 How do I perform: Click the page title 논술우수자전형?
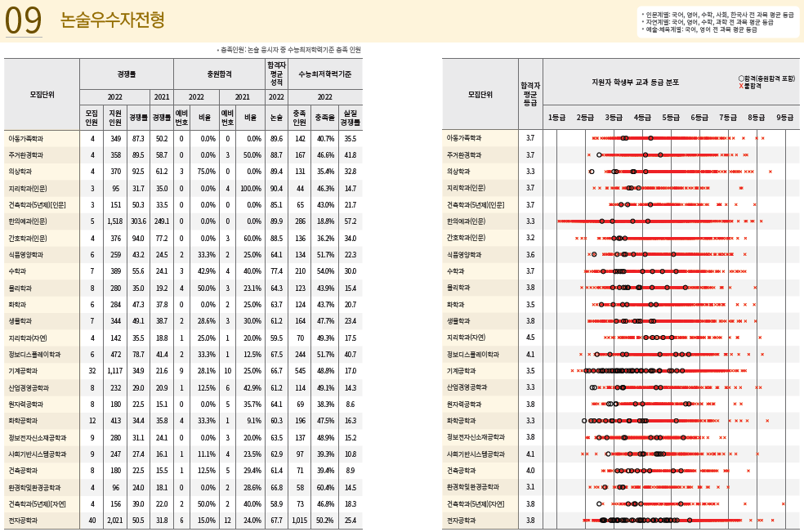(x=112, y=20)
